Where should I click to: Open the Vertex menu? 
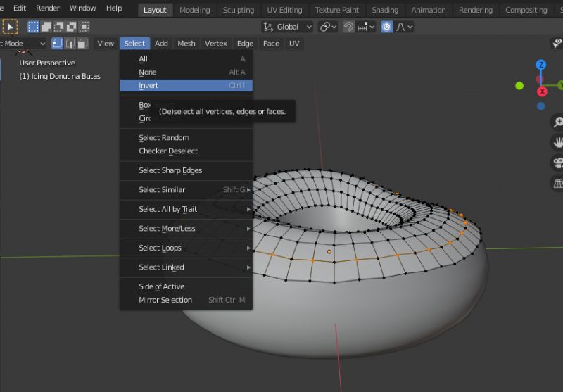216,44
